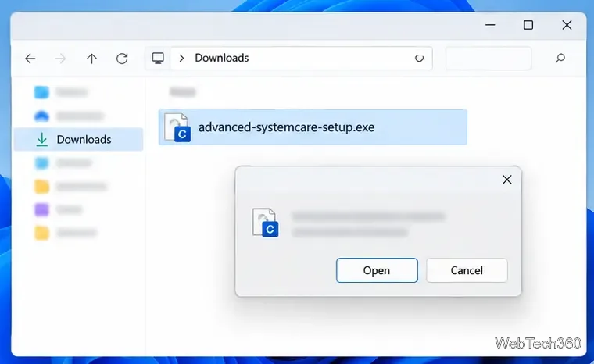This screenshot has height=364, width=594.
Task: Minimize the File Explorer window
Action: pos(490,25)
